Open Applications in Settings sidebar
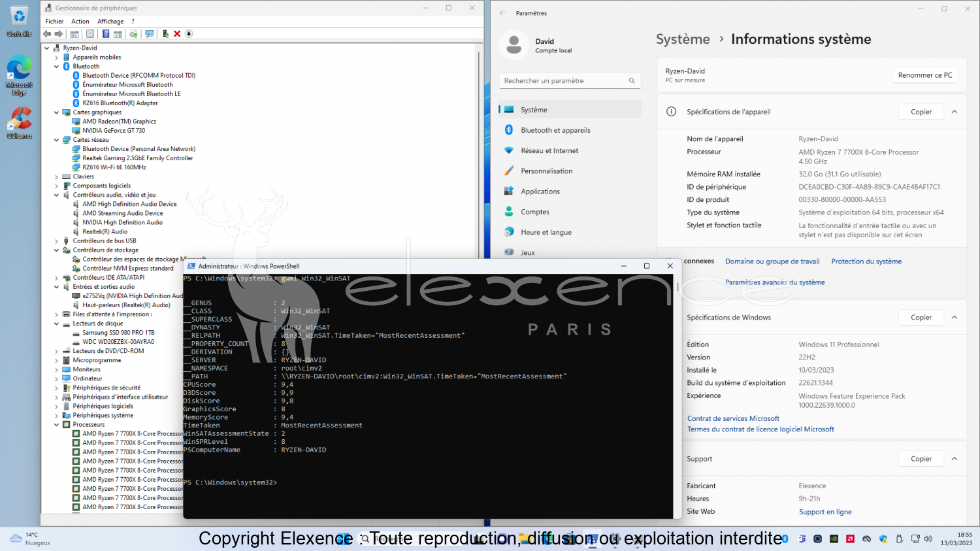 point(570,192)
